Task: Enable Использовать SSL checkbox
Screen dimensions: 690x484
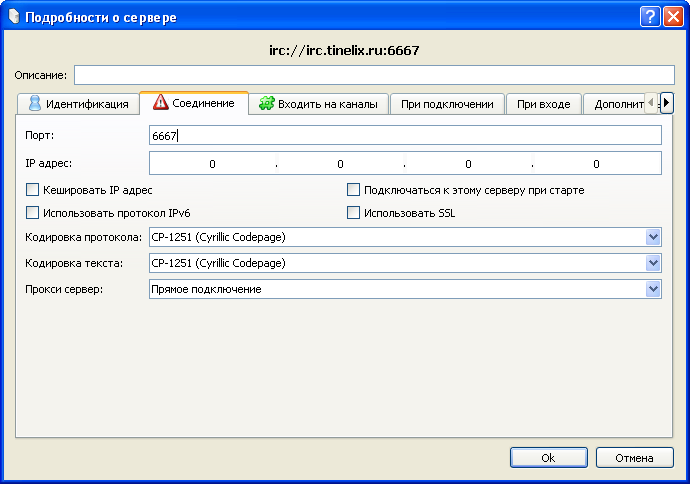Action: 353,212
